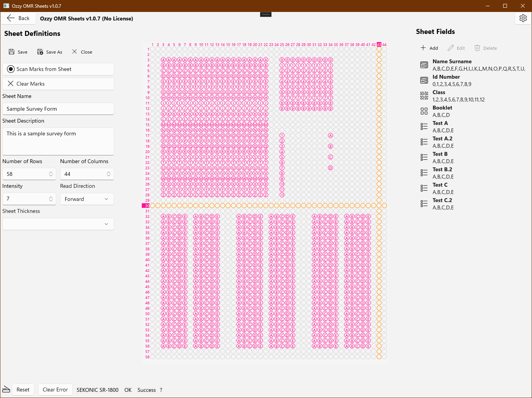Click the Delete field trash icon
The image size is (532, 398).
477,48
